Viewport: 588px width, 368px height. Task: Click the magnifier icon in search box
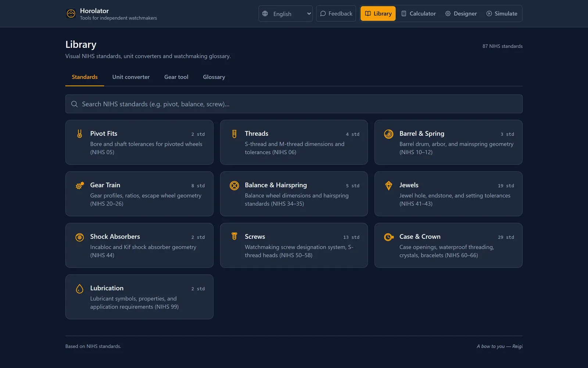(x=74, y=104)
